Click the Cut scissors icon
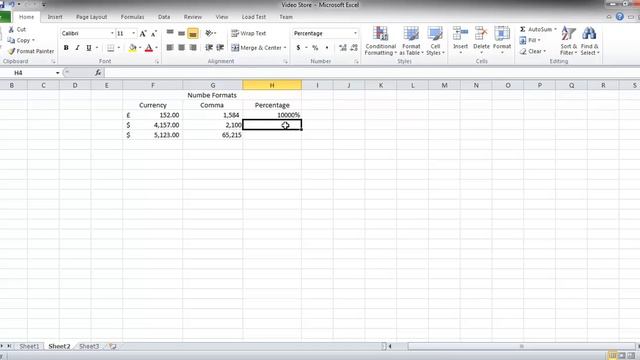640x360 pixels. point(11,29)
